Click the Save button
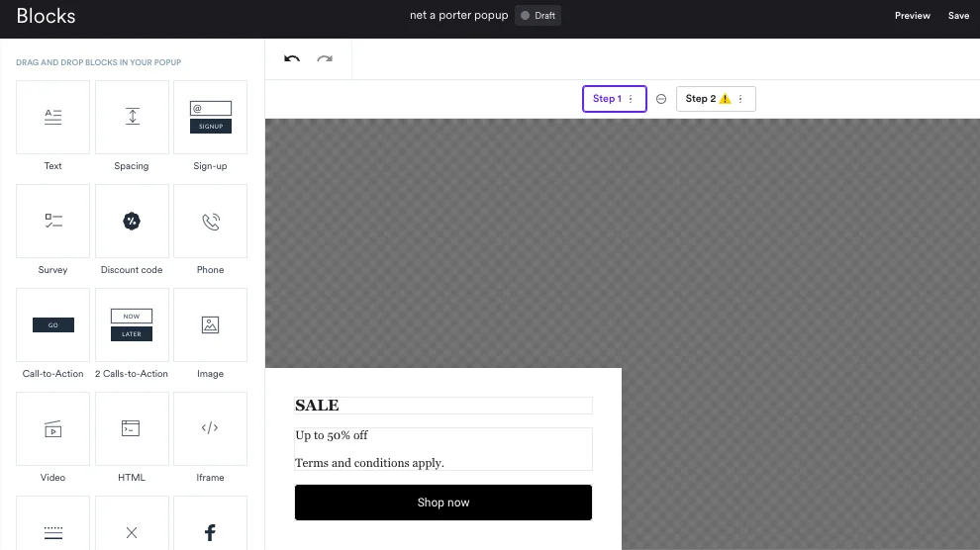This screenshot has height=550, width=980. coord(959,16)
